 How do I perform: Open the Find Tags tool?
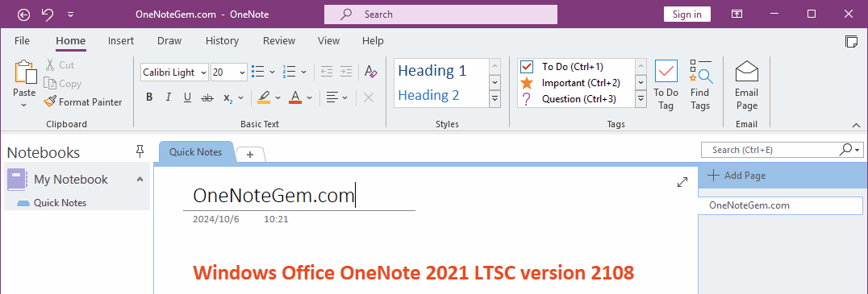point(700,85)
